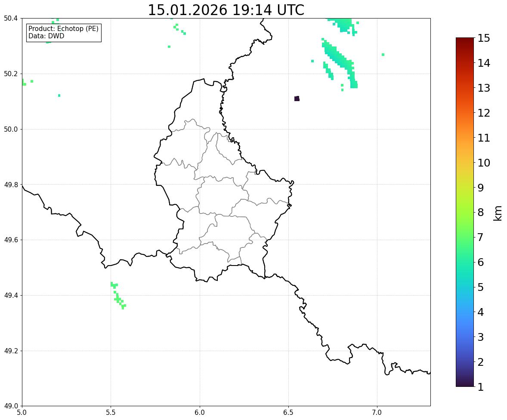This screenshot has width=507, height=420.
Task: Click the x-axis label "6.0"
Action: click(200, 413)
